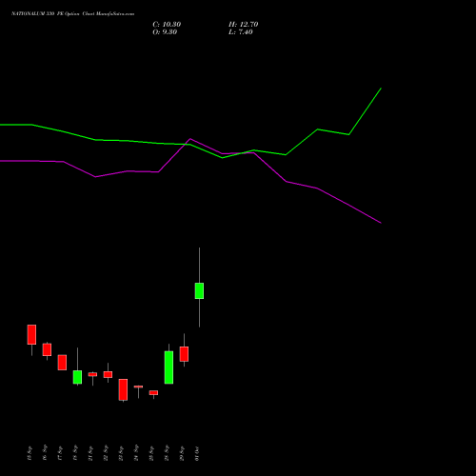Viewport: 476px width, 476px height.
Task: Click the high value H: 12.70
Action: pos(244,25)
